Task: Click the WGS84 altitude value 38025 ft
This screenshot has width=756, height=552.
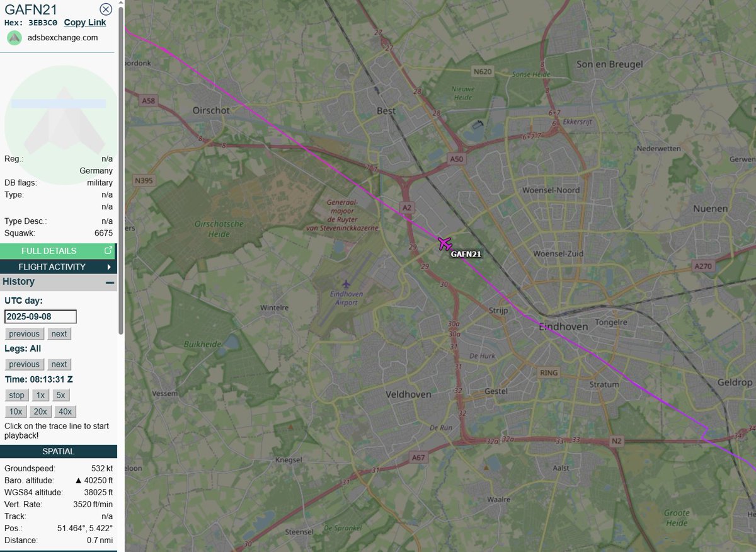Action: pyautogui.click(x=98, y=493)
